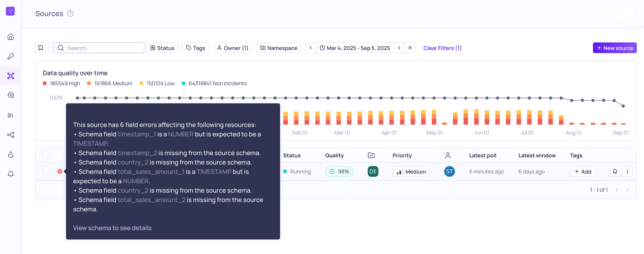This screenshot has height=254, width=644.
Task: Open the home icon in sidebar
Action: point(10,37)
